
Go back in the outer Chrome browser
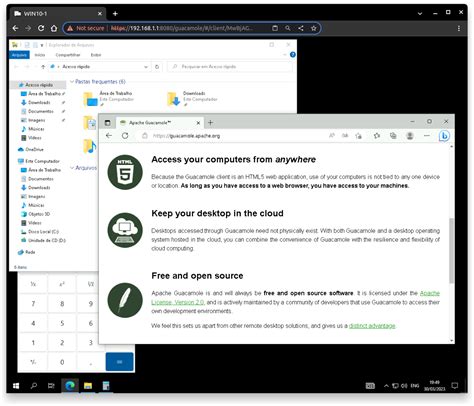[15, 28]
